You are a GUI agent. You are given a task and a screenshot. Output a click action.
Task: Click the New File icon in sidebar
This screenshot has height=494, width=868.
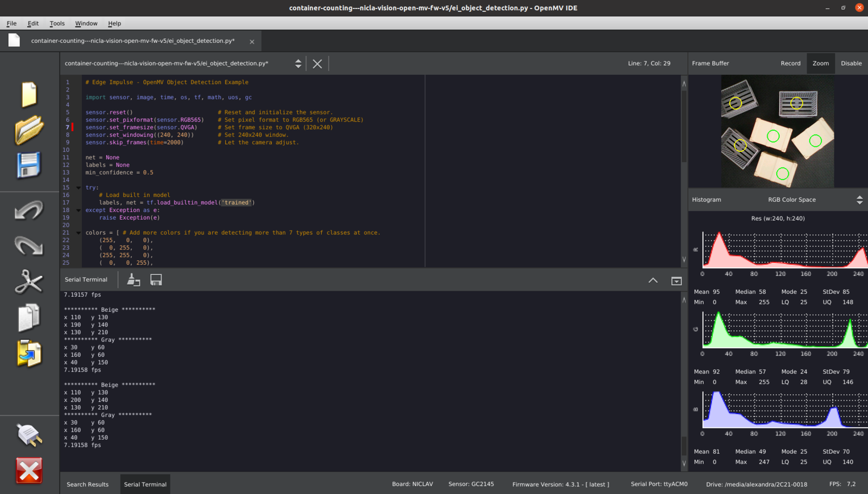(29, 94)
